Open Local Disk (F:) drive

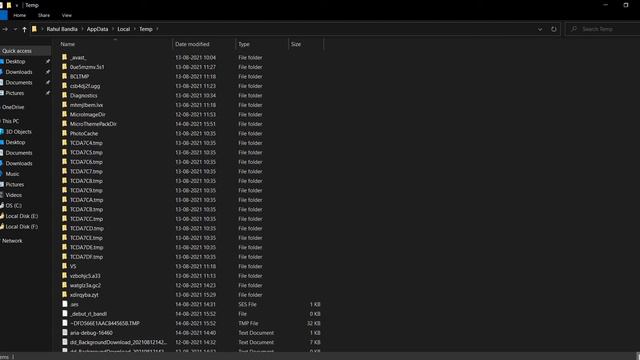pos(22,227)
